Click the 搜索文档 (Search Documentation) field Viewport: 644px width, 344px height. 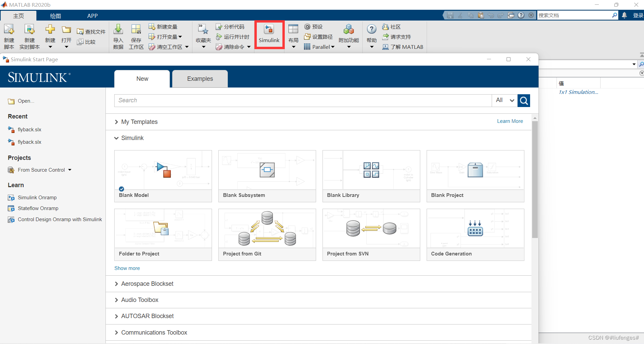click(x=575, y=15)
